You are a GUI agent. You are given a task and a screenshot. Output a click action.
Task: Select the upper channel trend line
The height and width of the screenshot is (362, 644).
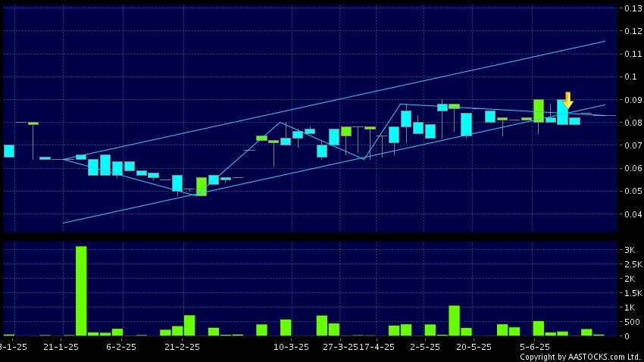(334, 100)
